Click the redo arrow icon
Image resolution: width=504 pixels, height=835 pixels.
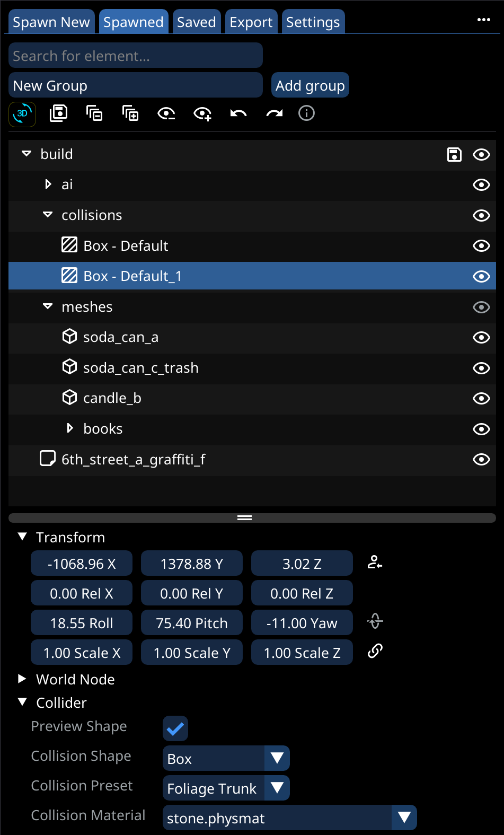tap(275, 113)
